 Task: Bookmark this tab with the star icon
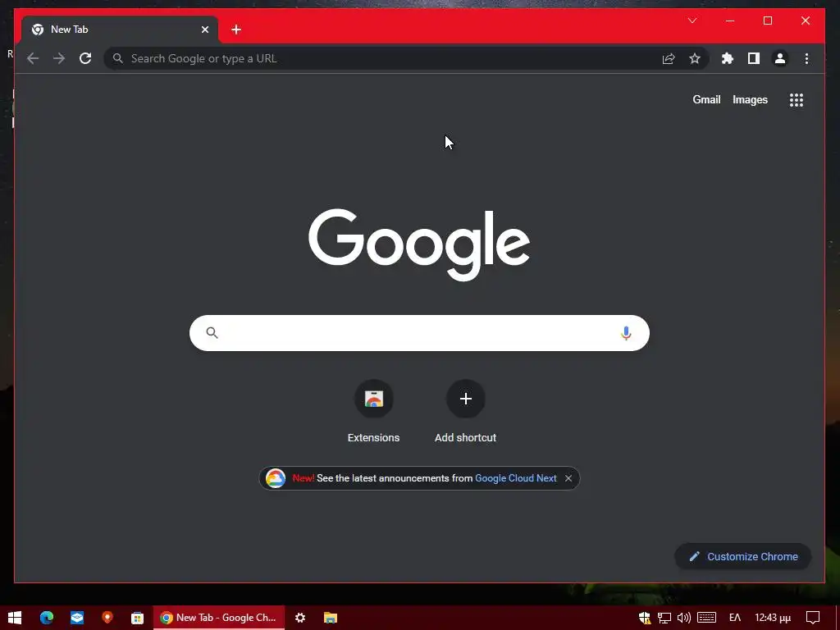point(695,58)
